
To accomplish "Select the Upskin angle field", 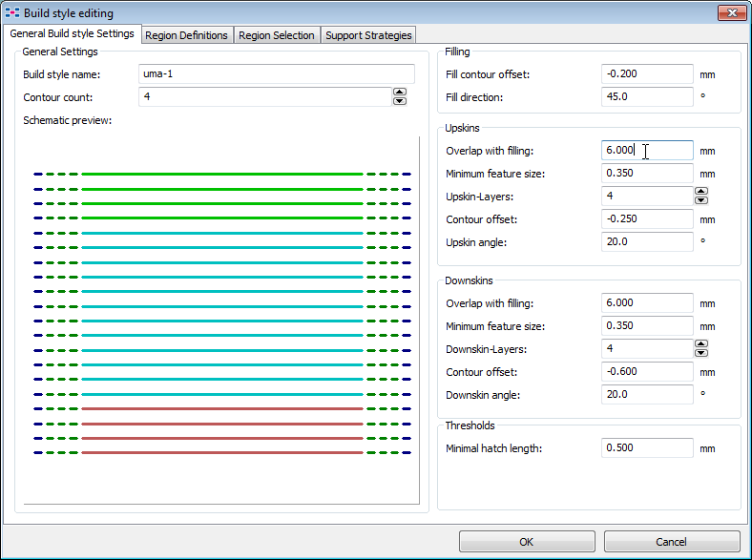I will 647,242.
